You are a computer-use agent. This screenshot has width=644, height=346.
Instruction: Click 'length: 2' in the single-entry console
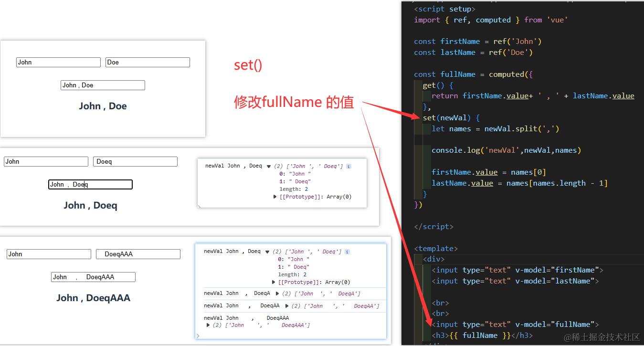(294, 189)
